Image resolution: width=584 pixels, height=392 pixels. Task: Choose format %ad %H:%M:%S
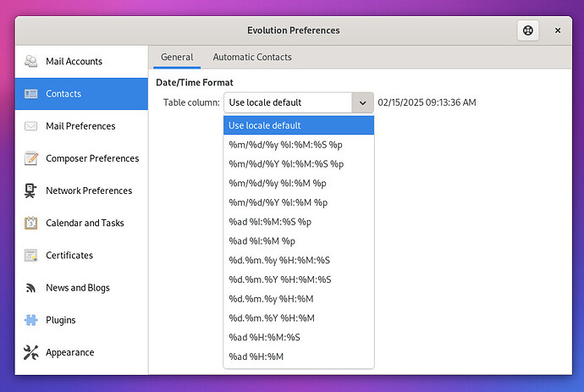[299, 337]
